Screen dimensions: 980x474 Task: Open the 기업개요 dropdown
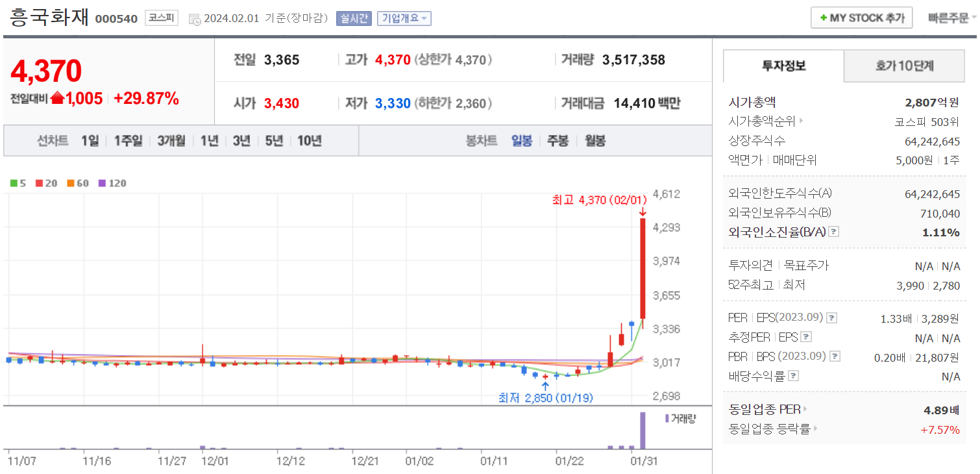tap(404, 18)
